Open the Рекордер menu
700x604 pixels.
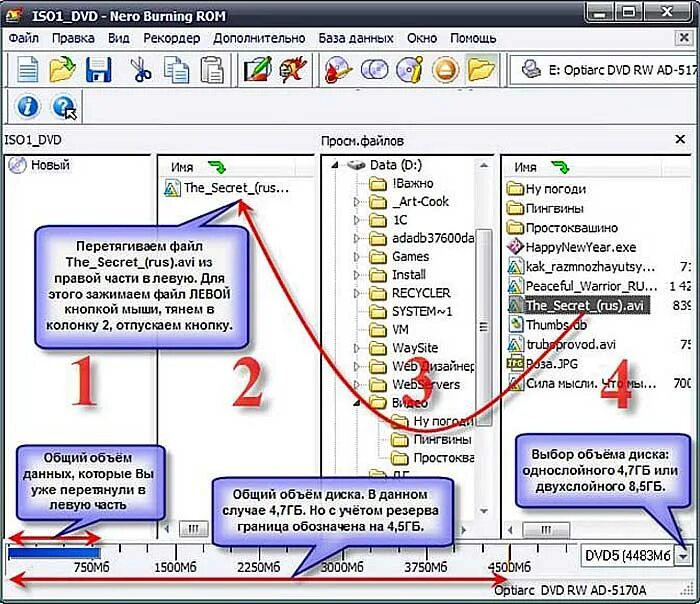click(x=171, y=38)
